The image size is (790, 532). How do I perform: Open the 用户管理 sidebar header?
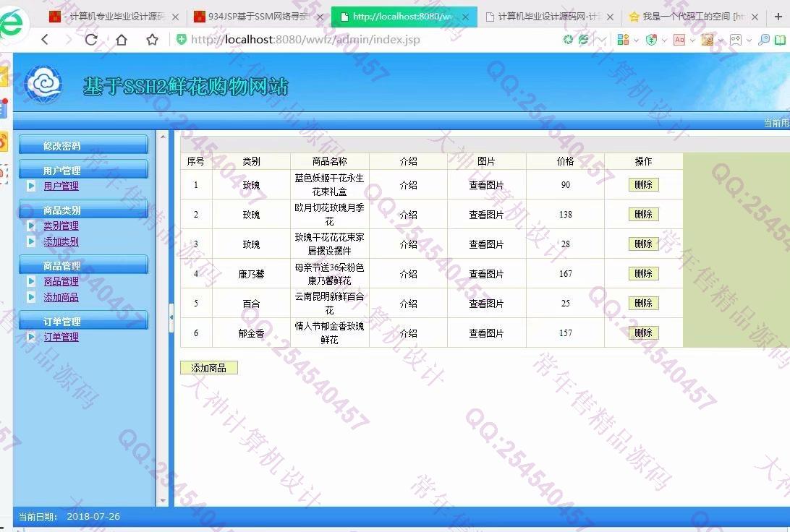pyautogui.click(x=83, y=170)
